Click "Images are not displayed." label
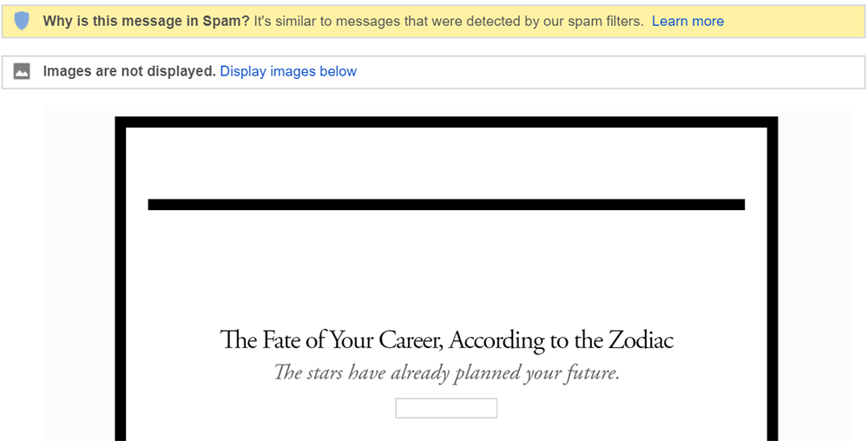 pyautogui.click(x=129, y=72)
